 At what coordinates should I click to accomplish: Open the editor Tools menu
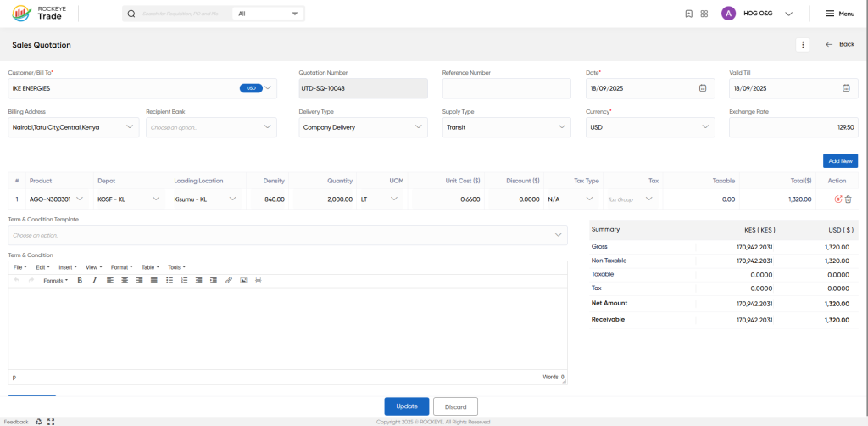(x=176, y=267)
